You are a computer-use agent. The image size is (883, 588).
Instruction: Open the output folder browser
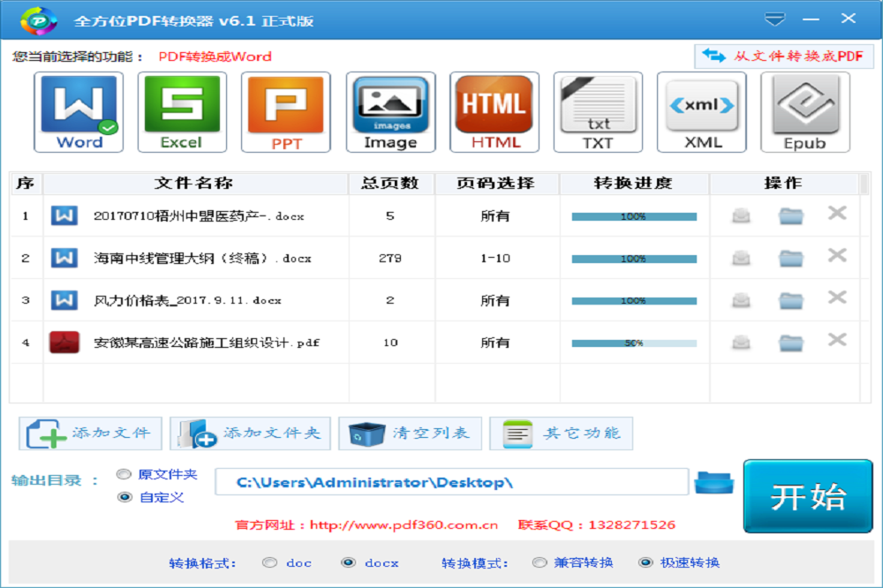pos(715,481)
